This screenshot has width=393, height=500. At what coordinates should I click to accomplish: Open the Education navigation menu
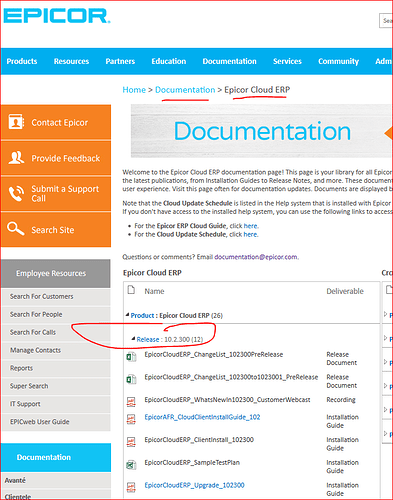169,61
